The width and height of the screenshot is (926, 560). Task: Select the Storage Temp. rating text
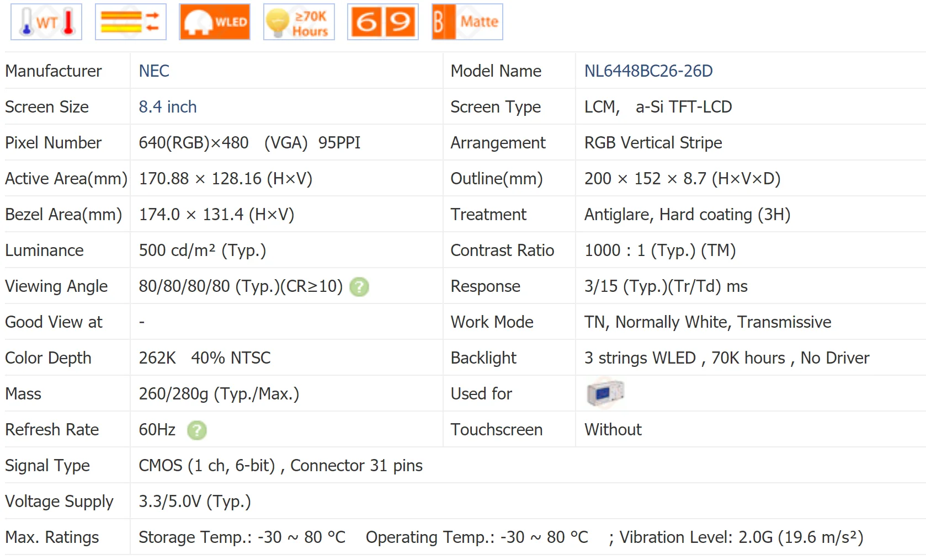click(242, 537)
